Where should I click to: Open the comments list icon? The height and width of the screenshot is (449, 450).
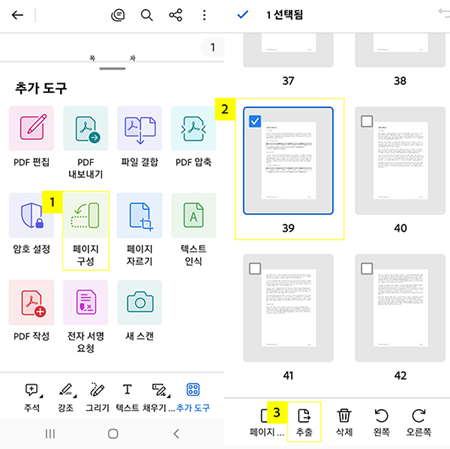[118, 15]
